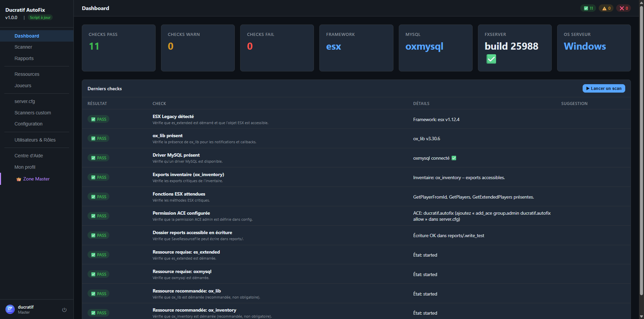644x319 pixels.
Task: Toggle the PASS badge for Driver MySQL présent
Action: [98, 158]
